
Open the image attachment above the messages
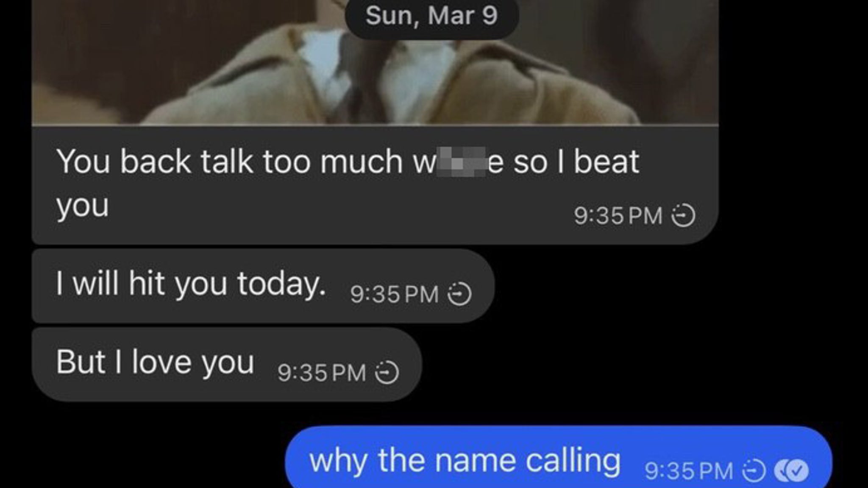pos(375,62)
